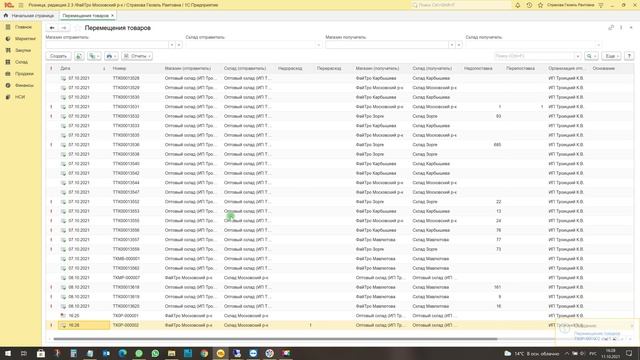Viewport: 640px width, 360px height.
Task: Select highlighted row ТКОР-000002
Action: pyautogui.click(x=340, y=325)
